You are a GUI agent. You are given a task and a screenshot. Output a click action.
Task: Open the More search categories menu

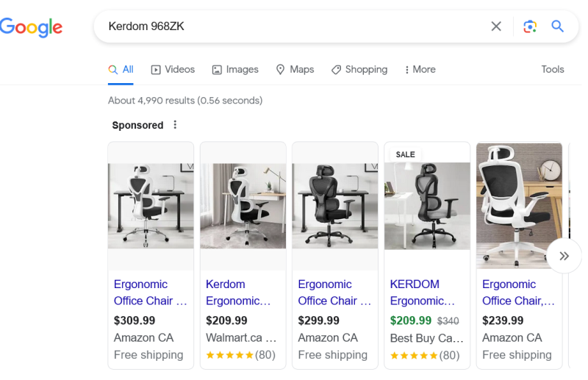[x=420, y=70]
